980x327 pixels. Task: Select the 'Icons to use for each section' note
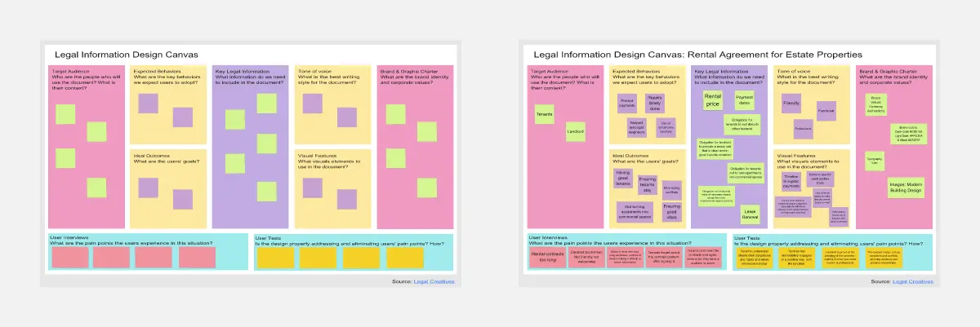(822, 179)
